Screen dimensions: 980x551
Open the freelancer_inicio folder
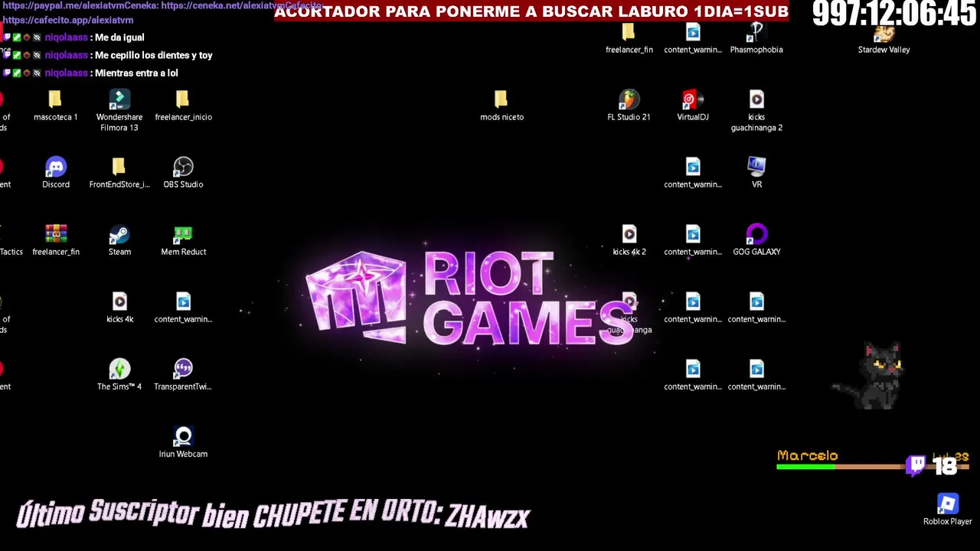(183, 106)
